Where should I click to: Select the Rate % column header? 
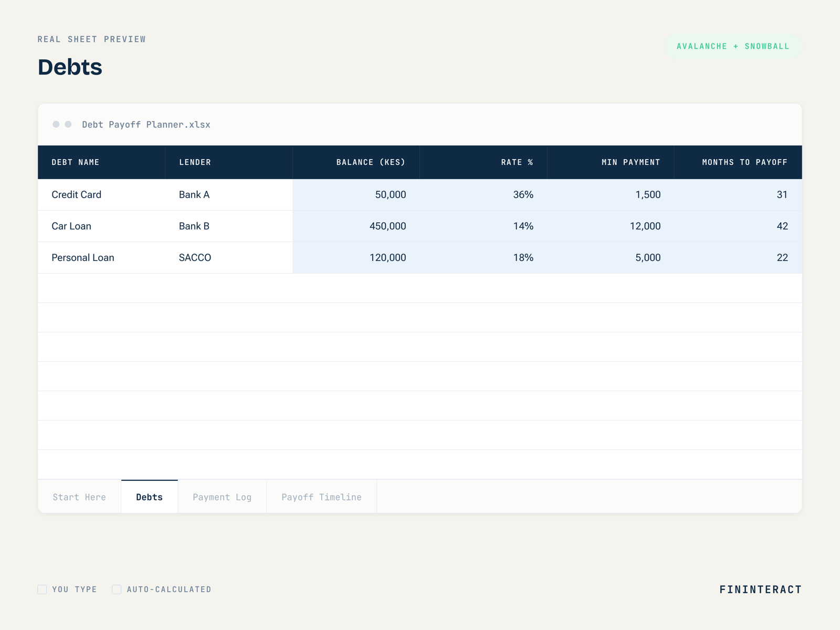click(x=484, y=162)
